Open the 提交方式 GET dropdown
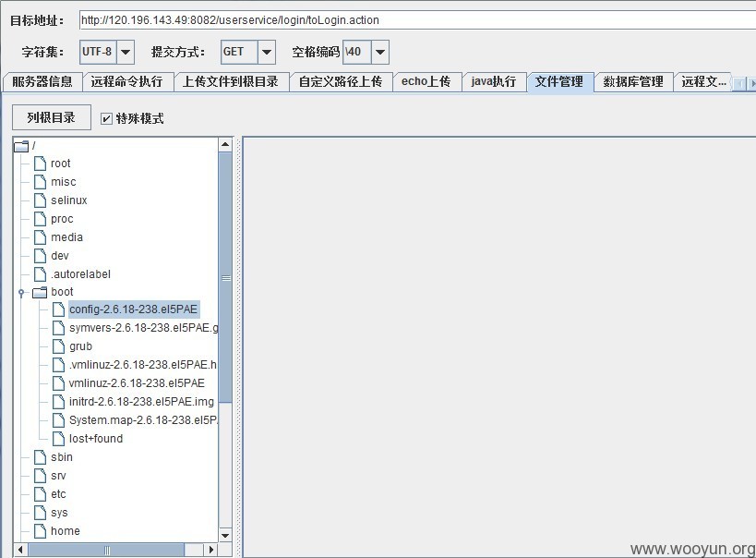The image size is (756, 558). pyautogui.click(x=267, y=52)
